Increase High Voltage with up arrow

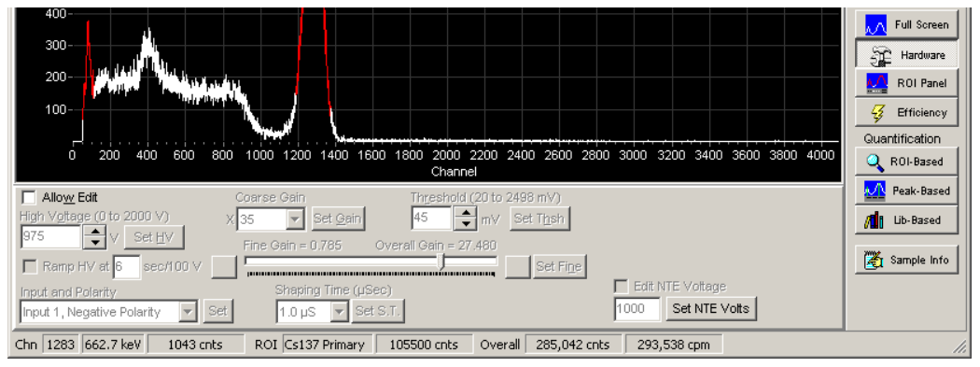[x=94, y=232]
